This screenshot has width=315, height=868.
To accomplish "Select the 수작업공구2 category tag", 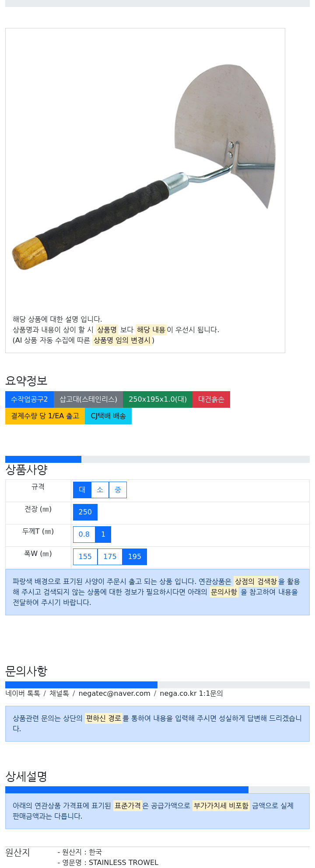I will (x=29, y=399).
